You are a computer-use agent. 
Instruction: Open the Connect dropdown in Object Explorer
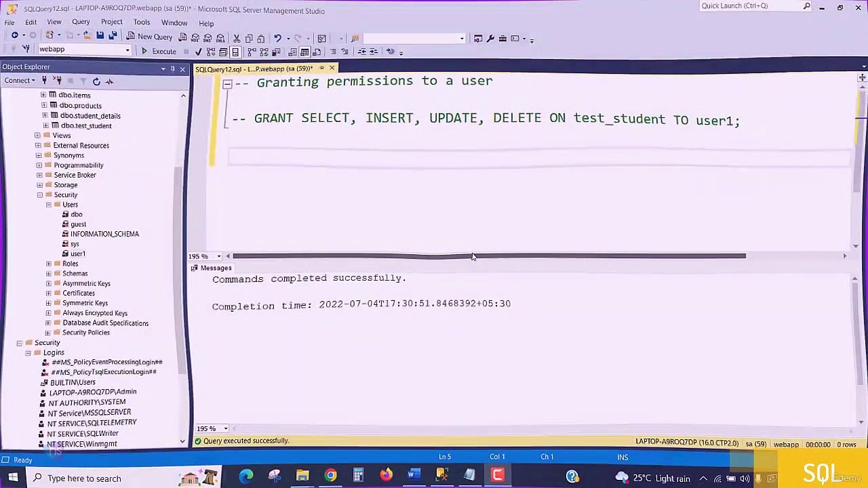click(x=20, y=81)
